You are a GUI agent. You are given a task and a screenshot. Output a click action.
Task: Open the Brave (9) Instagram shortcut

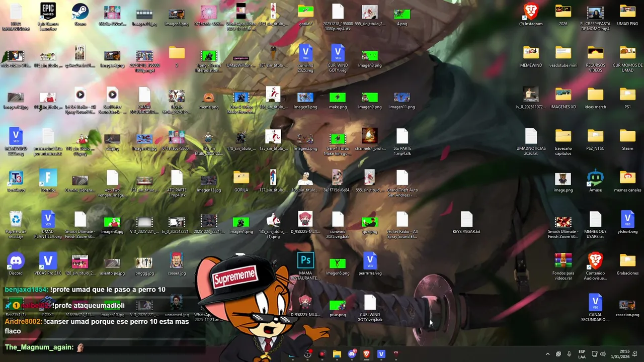pyautogui.click(x=531, y=15)
